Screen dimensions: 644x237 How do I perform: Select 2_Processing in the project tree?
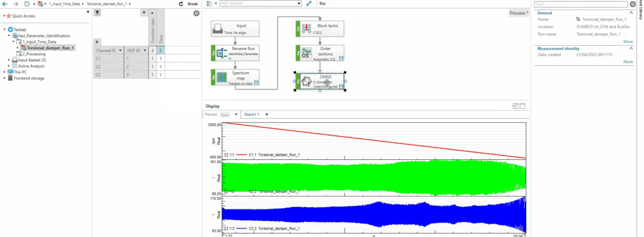[34, 54]
